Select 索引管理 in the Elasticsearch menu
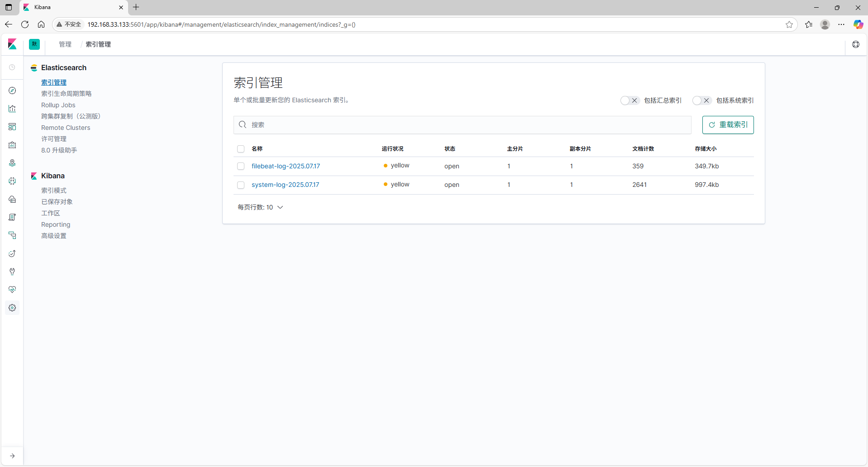The image size is (868, 467). (54, 82)
